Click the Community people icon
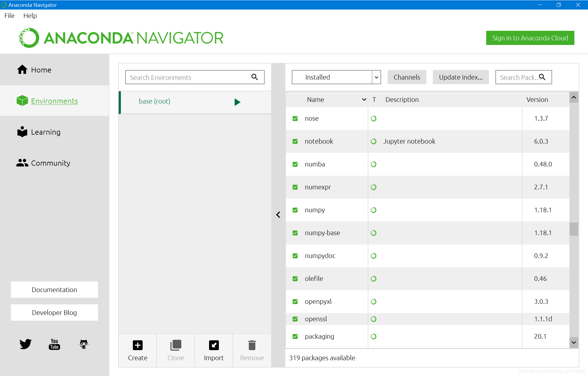Image resolution: width=588 pixels, height=376 pixels. [22, 163]
